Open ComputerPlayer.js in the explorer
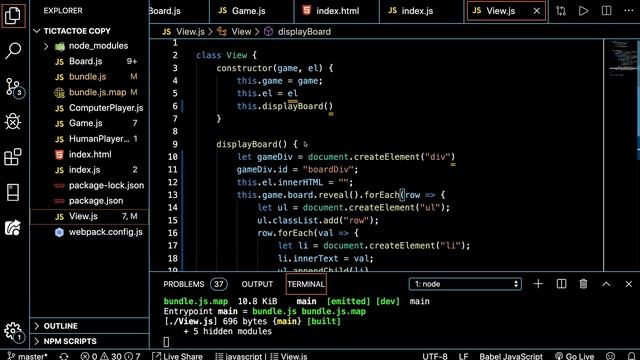 coord(89,108)
